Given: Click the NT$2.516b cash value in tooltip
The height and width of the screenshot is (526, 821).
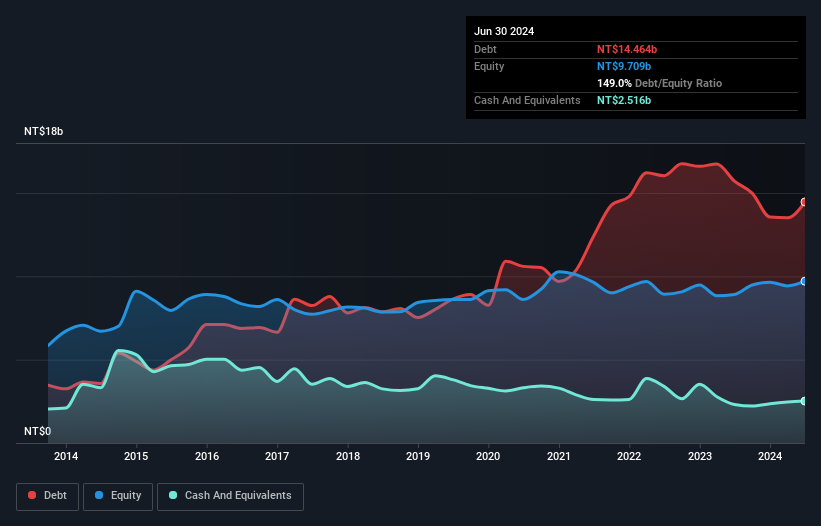Looking at the screenshot, I should pos(624,101).
